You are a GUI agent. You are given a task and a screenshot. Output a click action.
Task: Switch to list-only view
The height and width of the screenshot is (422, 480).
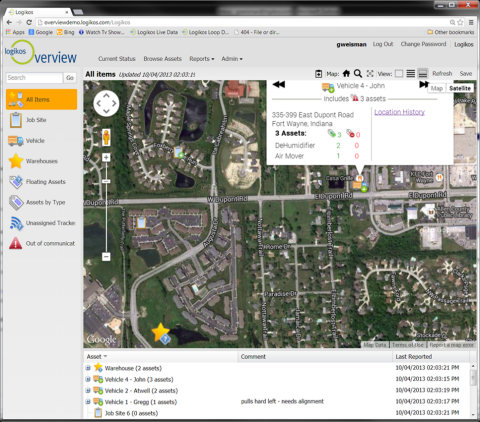click(x=411, y=73)
